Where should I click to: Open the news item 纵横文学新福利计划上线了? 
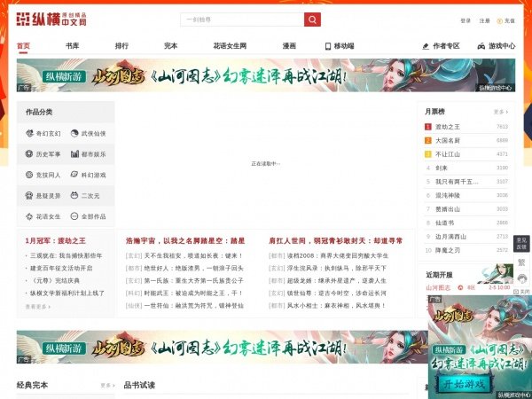coord(67,293)
